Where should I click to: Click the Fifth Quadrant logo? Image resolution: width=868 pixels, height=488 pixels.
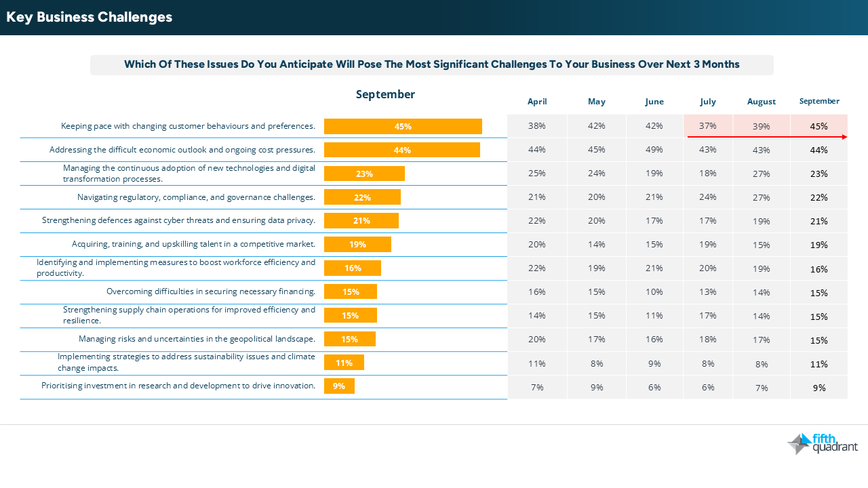[823, 444]
